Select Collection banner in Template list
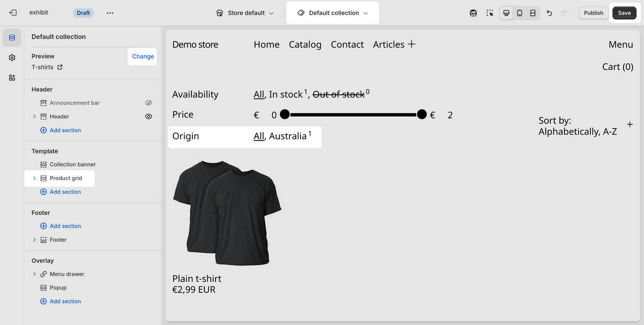The width and height of the screenshot is (644, 325). click(73, 165)
